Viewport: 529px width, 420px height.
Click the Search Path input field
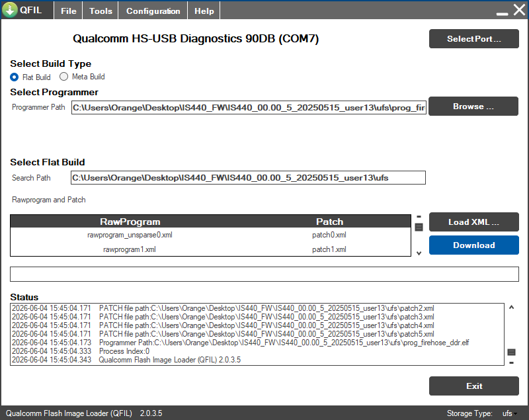(248, 178)
